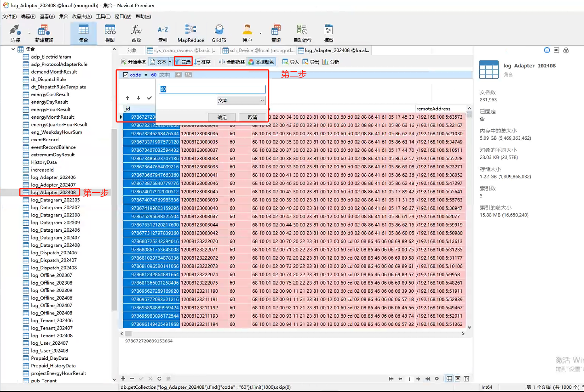Viewport: 584px width, 392px height.
Task: Uncheck the code = 60 filter checkbox
Action: [126, 75]
